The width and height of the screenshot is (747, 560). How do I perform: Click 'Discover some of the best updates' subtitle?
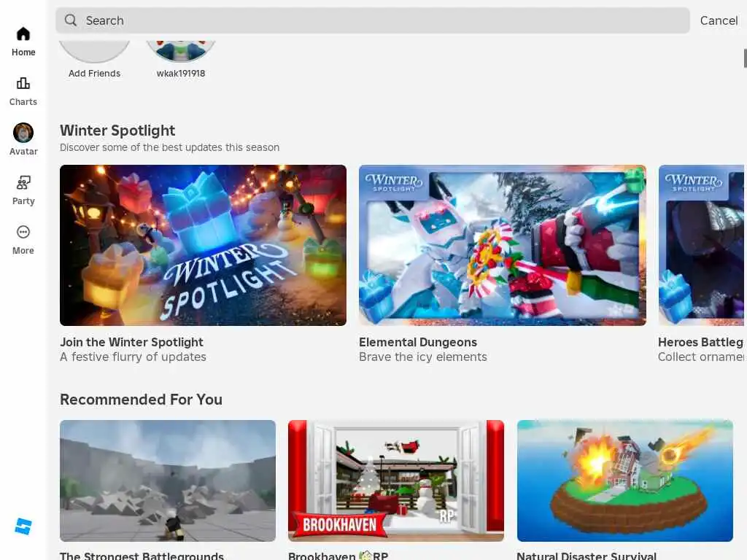click(169, 147)
